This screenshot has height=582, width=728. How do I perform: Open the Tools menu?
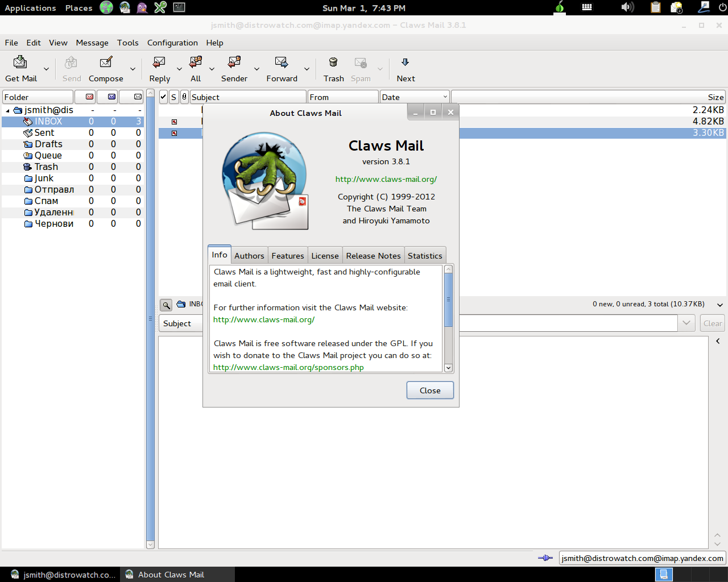[127, 43]
